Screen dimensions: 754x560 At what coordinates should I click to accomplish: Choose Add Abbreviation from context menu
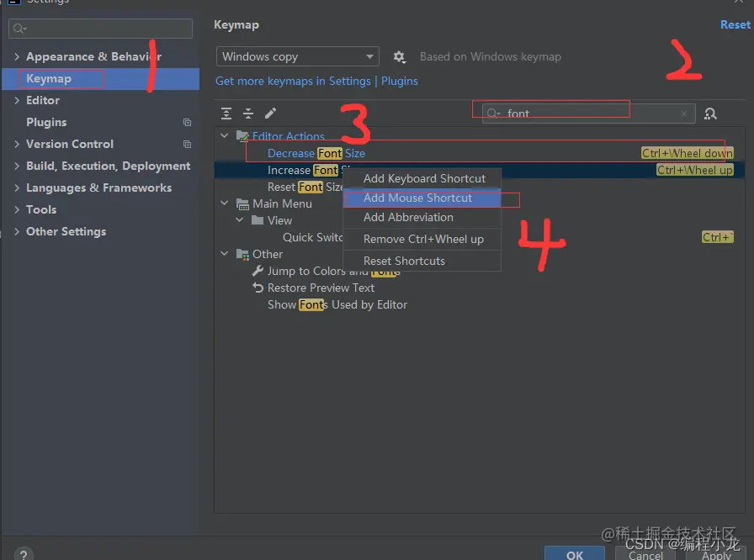[422, 217]
